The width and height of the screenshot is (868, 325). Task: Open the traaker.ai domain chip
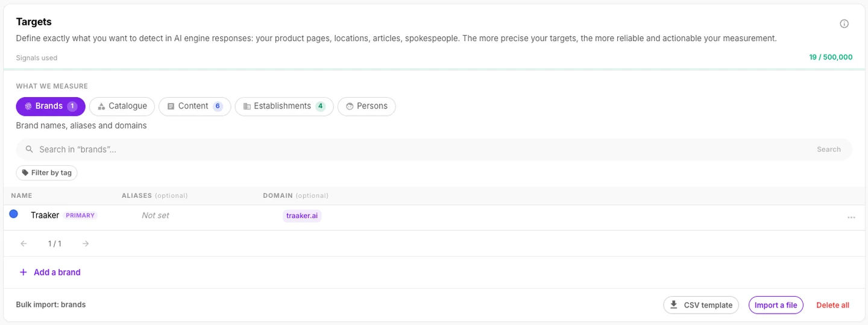pyautogui.click(x=302, y=216)
